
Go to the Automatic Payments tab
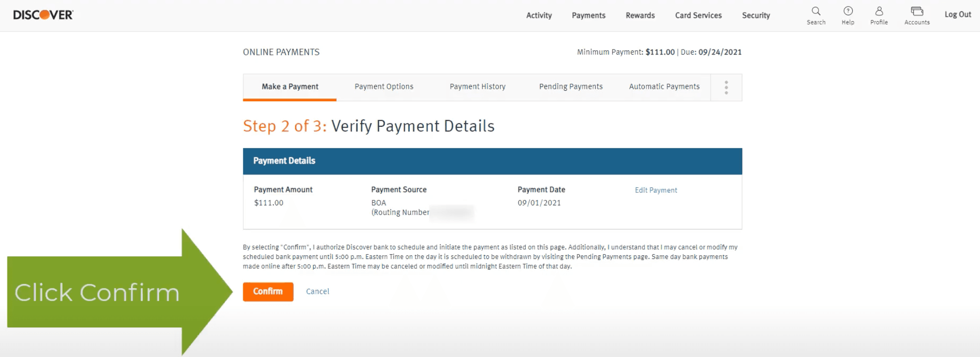tap(664, 86)
